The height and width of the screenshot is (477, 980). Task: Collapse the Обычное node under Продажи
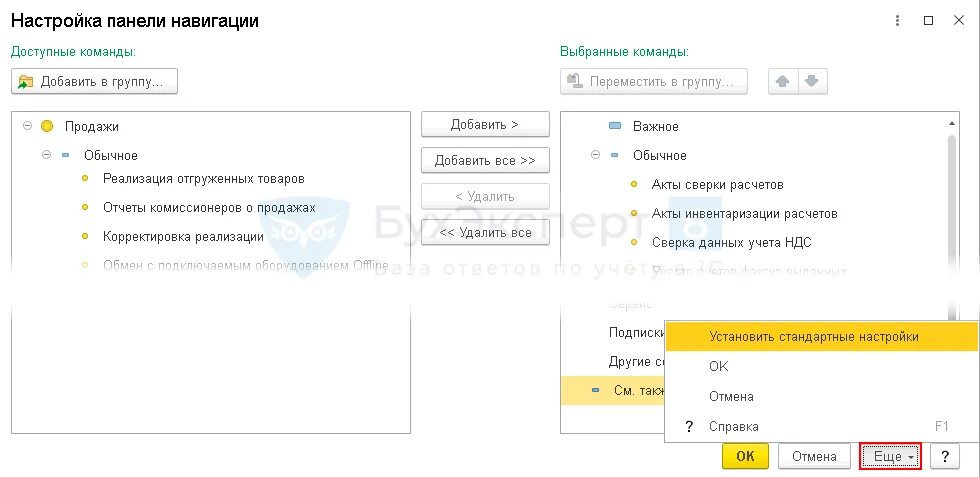pyautogui.click(x=46, y=156)
